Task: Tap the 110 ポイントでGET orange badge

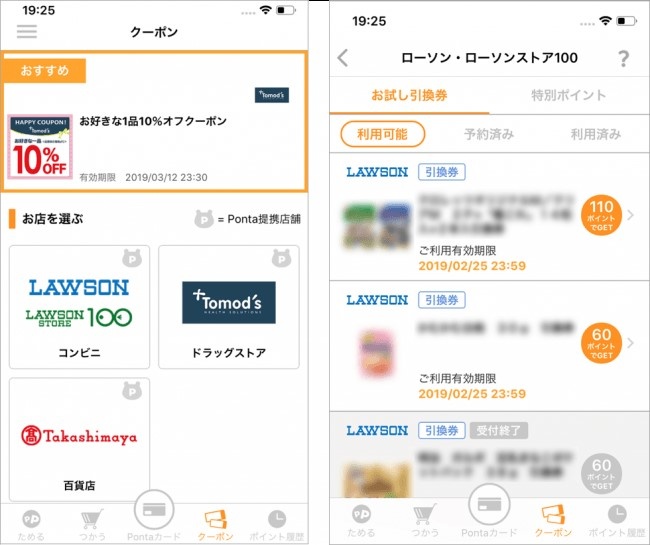Action: [601, 215]
